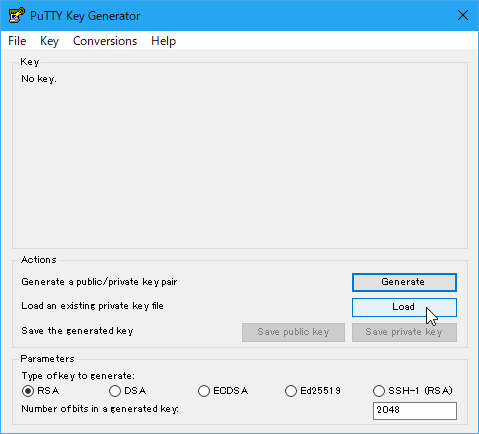The height and width of the screenshot is (434, 479).
Task: Open the Key menu
Action: point(49,41)
